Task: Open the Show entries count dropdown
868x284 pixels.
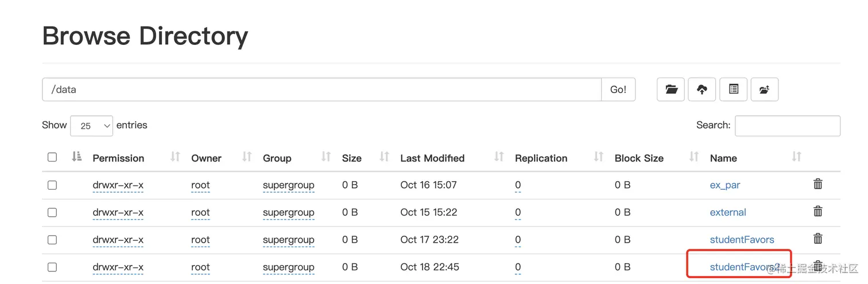Action: (91, 125)
